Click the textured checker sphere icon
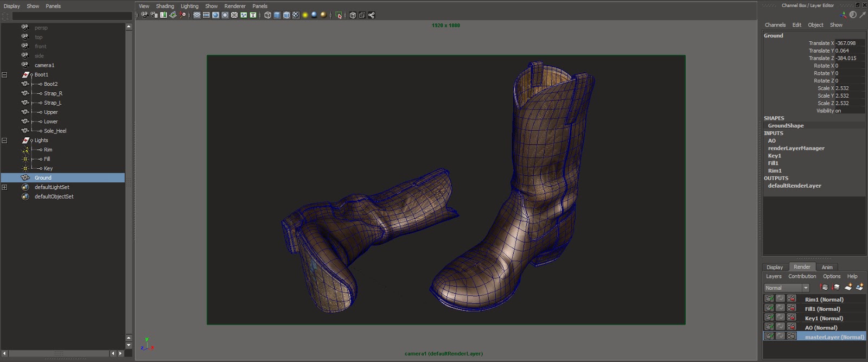The height and width of the screenshot is (362, 868). coord(296,15)
